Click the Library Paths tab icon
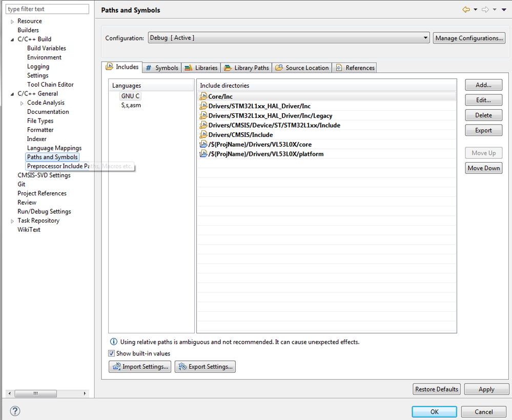 228,68
